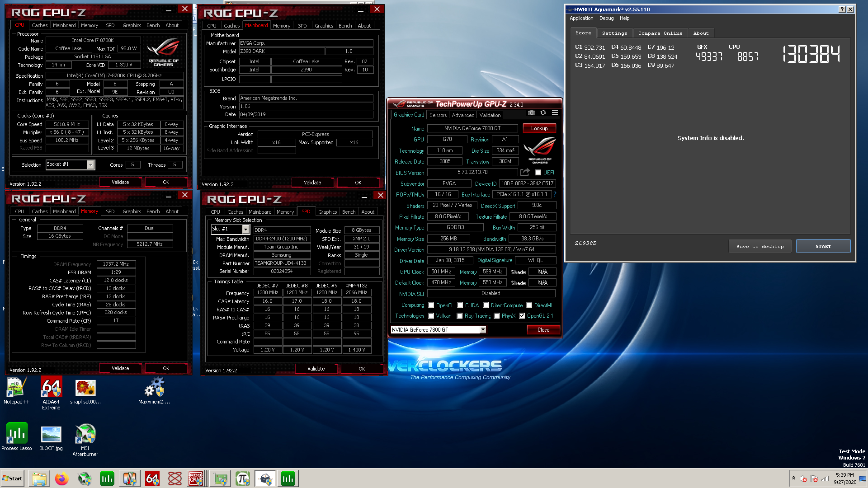
Task: Click Pi benchmark taskbar icon
Action: (243, 479)
